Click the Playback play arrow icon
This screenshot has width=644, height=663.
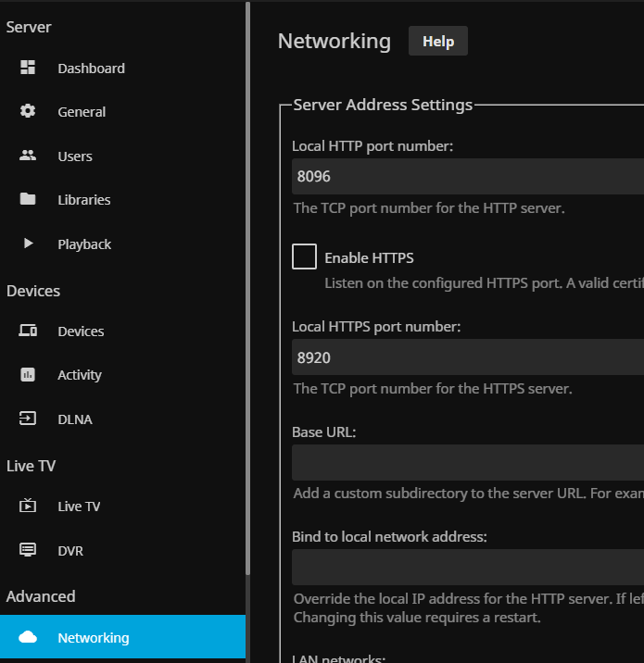pyautogui.click(x=28, y=244)
